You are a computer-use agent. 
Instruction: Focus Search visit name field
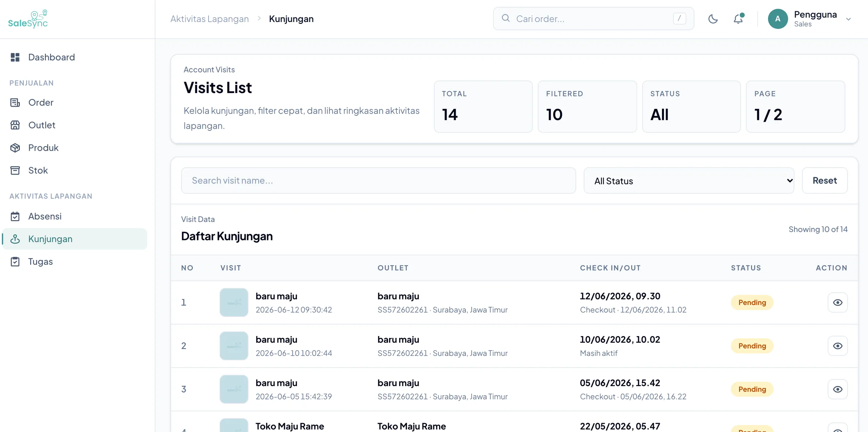click(x=378, y=181)
